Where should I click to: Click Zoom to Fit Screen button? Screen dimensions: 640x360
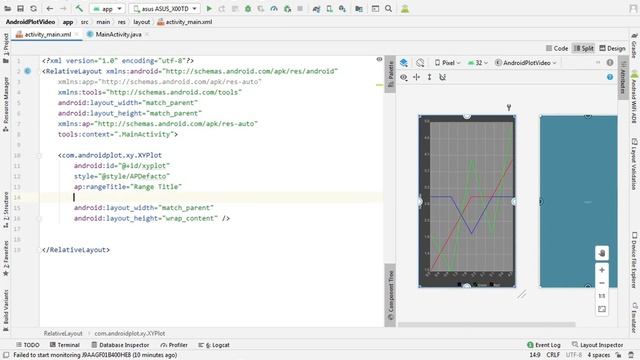tap(602, 309)
